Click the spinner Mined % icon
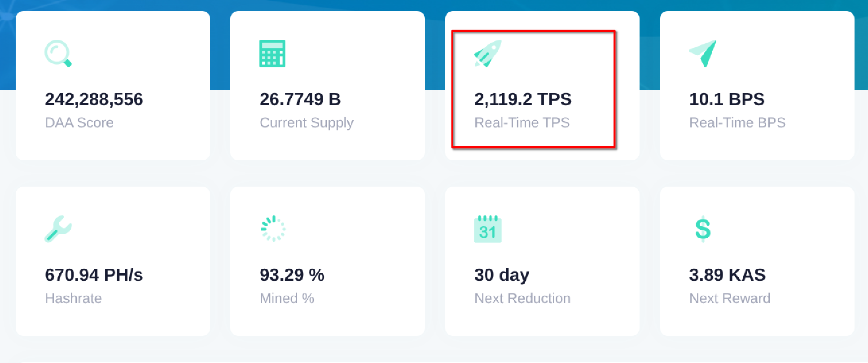This screenshot has height=363, width=868. [272, 229]
